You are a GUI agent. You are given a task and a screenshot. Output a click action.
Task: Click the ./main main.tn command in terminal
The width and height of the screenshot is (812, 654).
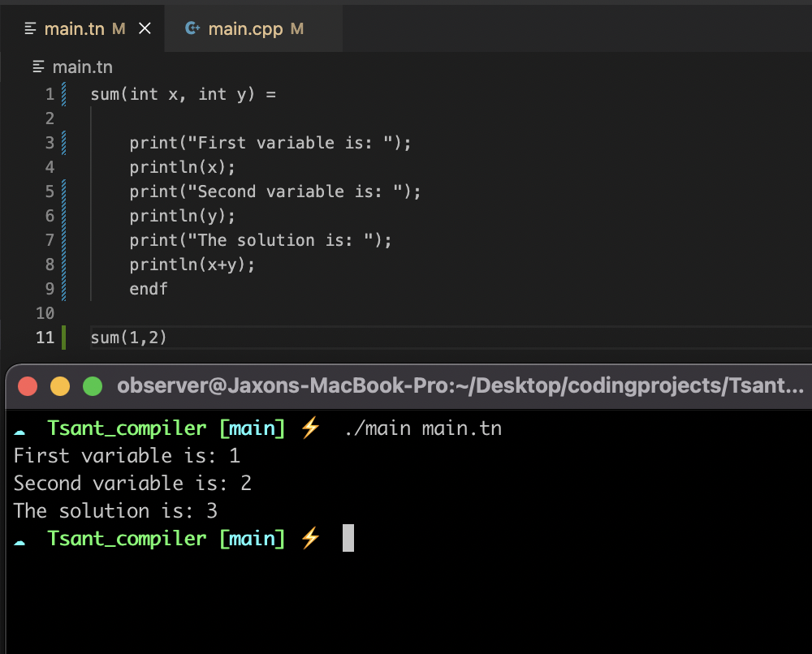pos(423,428)
